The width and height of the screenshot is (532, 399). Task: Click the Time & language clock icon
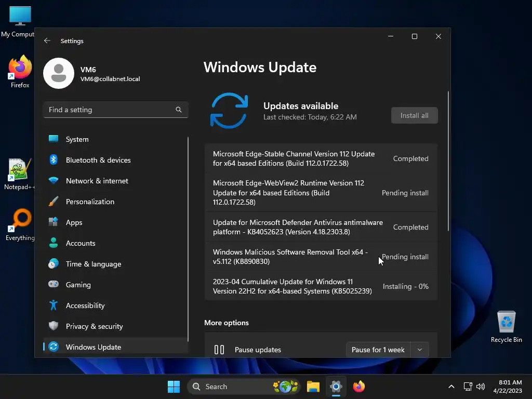coord(54,263)
